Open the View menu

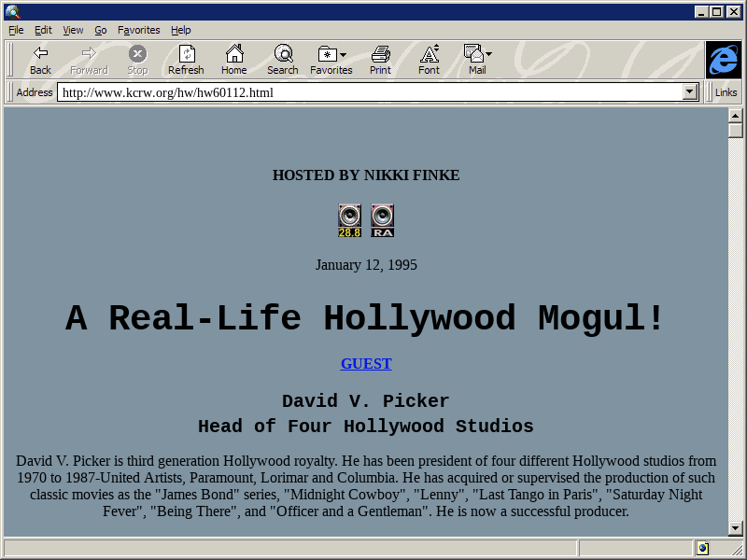pos(73,30)
